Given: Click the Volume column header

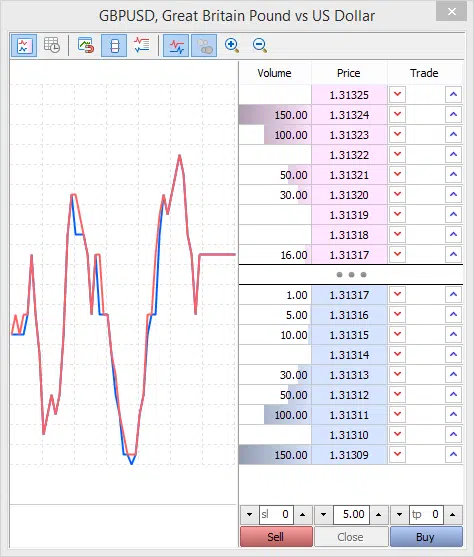Looking at the screenshot, I should (274, 73).
